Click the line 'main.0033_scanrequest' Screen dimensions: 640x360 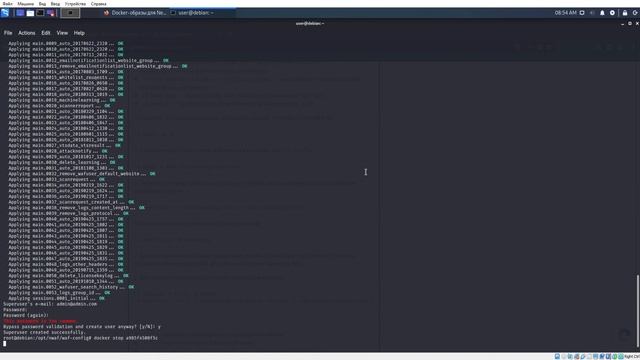click(56, 180)
